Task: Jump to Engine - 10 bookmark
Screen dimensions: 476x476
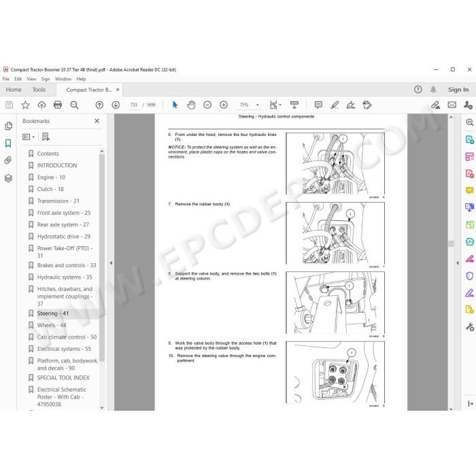Action: click(x=51, y=177)
